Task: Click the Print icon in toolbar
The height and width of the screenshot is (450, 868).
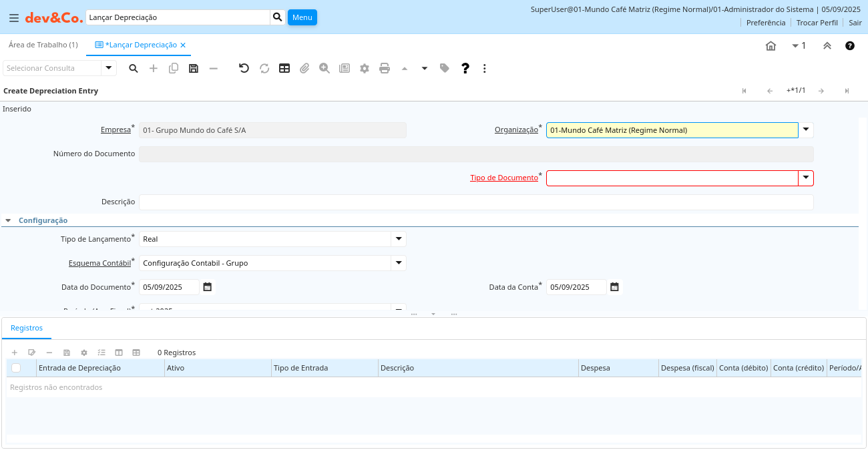Action: [385, 68]
